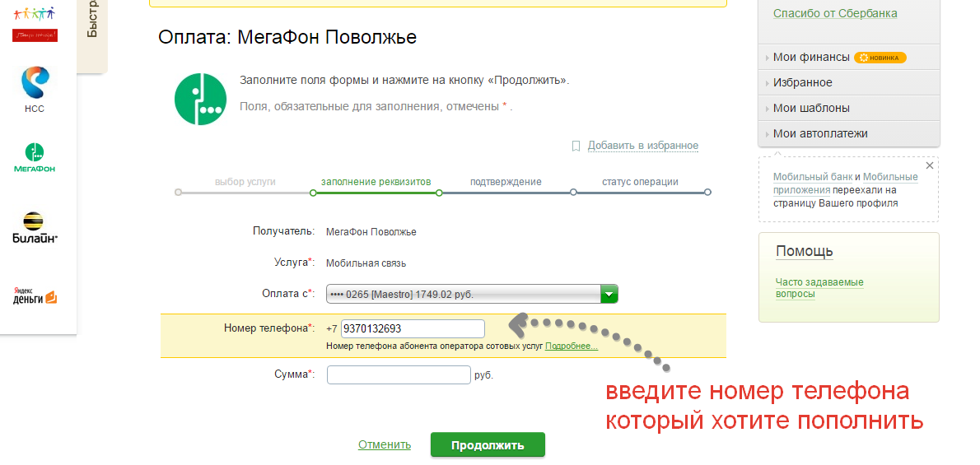Click the статус операции step label

click(x=640, y=182)
